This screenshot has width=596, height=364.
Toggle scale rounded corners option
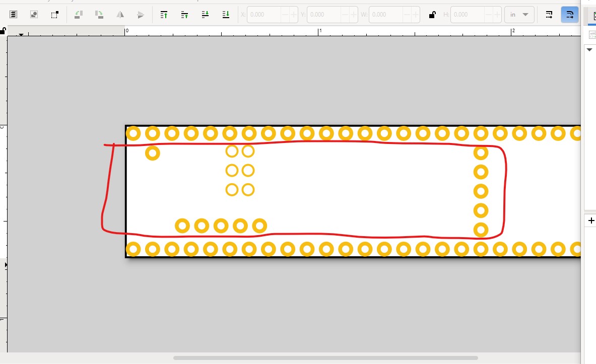pos(569,15)
